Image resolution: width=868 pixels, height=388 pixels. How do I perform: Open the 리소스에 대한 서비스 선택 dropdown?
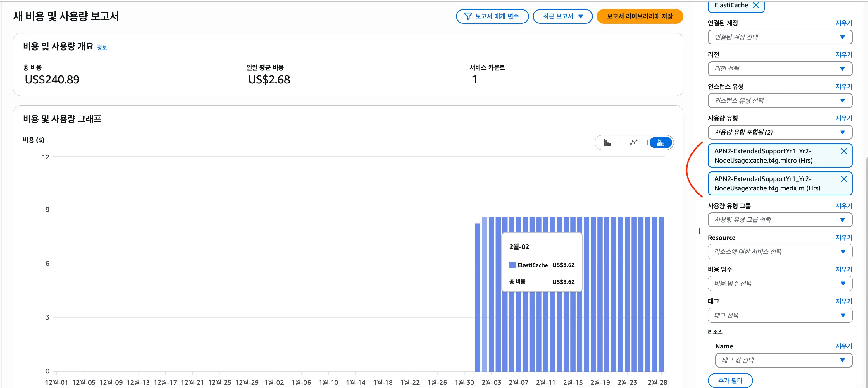click(780, 251)
